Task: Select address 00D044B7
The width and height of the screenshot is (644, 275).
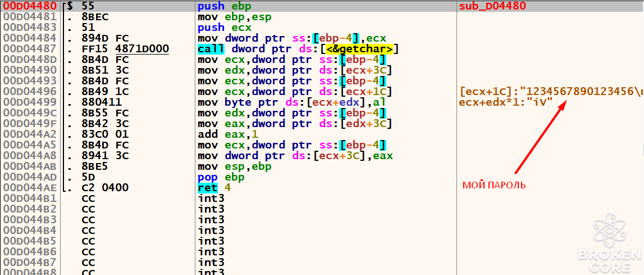Action: [x=30, y=264]
